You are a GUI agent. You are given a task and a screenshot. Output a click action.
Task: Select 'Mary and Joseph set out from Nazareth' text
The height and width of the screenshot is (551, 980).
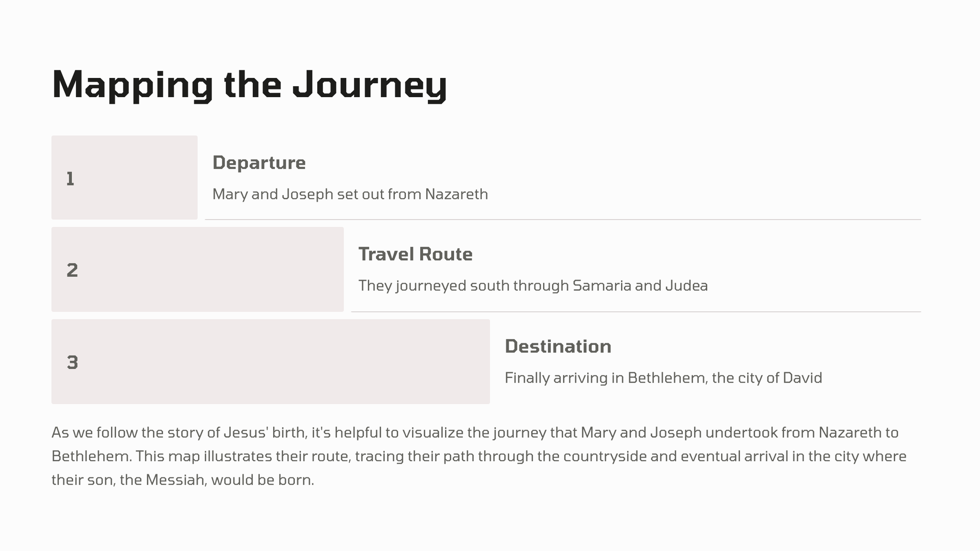coord(350,194)
